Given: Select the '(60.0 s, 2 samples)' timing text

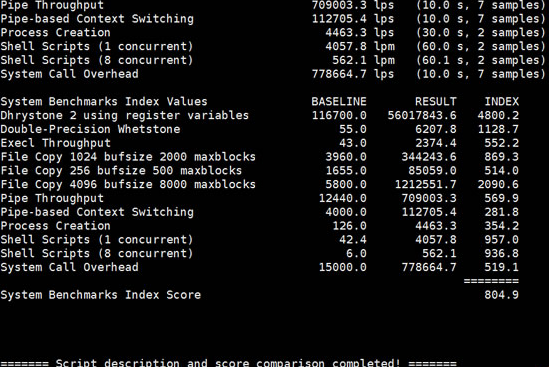Looking at the screenshot, I should [x=481, y=46].
